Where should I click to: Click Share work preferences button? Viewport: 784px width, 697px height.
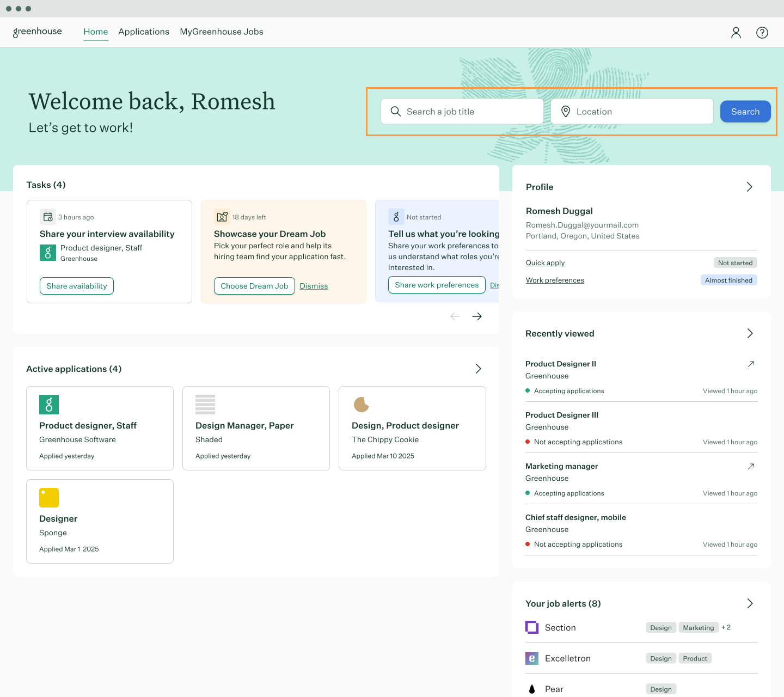437,285
